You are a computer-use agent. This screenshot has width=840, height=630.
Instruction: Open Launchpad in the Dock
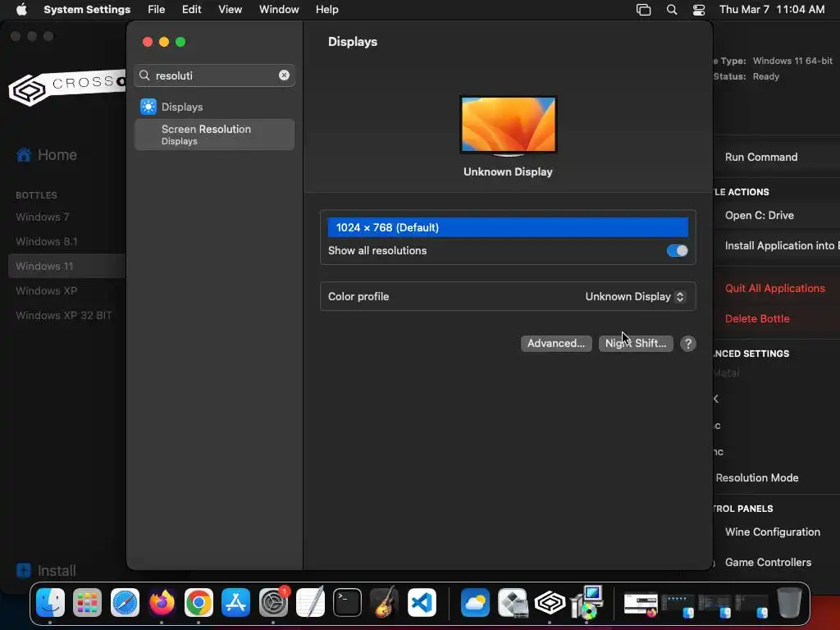[x=87, y=603]
